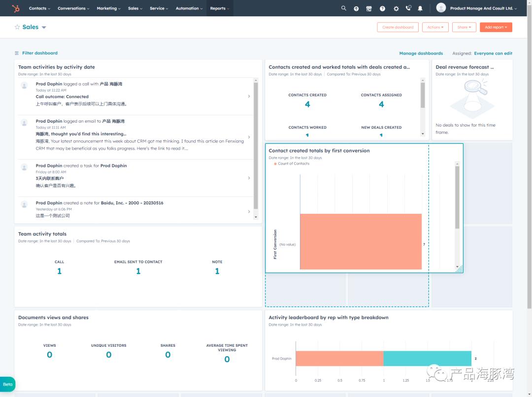Click the Contacts Assigned value 4
The height and width of the screenshot is (397, 532).
[381, 104]
